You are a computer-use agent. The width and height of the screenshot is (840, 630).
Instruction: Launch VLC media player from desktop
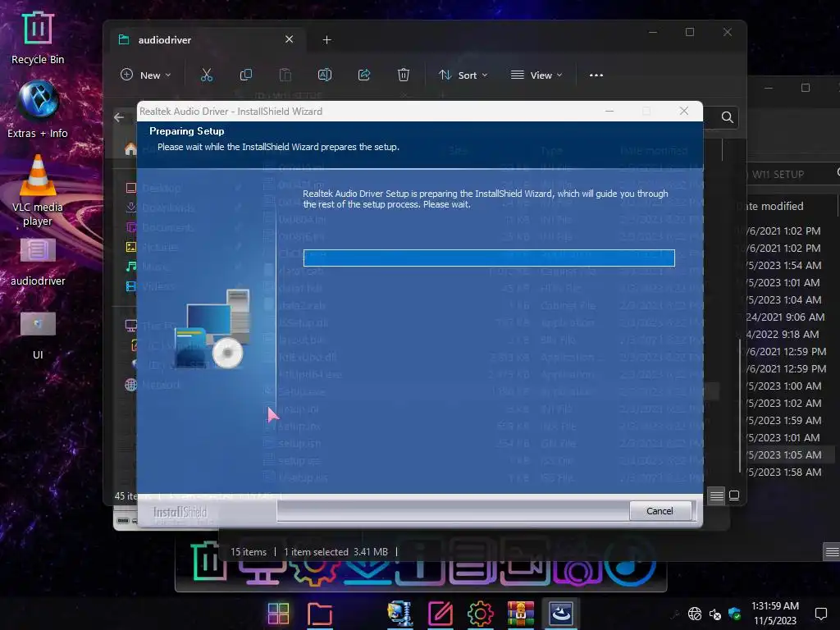click(x=38, y=190)
